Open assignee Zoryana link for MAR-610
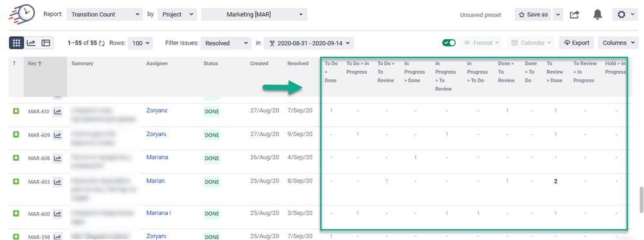Image resolution: width=644 pixels, height=240 pixels. coord(157,110)
